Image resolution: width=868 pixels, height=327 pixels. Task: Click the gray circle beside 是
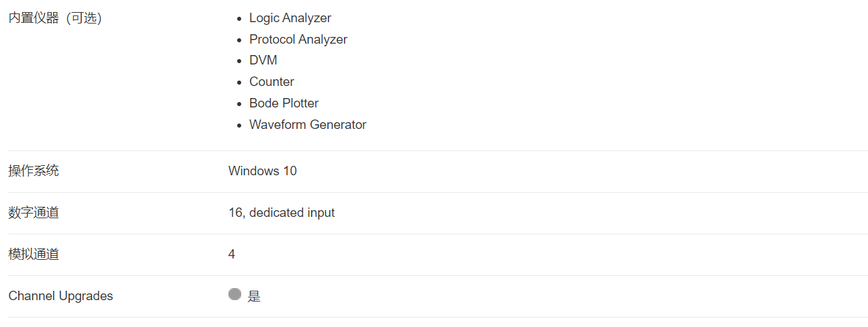[x=234, y=294]
